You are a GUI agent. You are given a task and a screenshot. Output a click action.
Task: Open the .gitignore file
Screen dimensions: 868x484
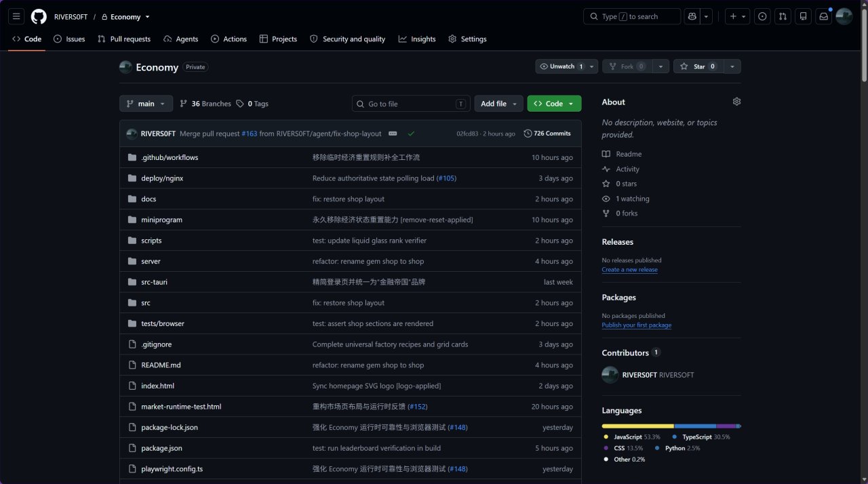pyautogui.click(x=156, y=344)
